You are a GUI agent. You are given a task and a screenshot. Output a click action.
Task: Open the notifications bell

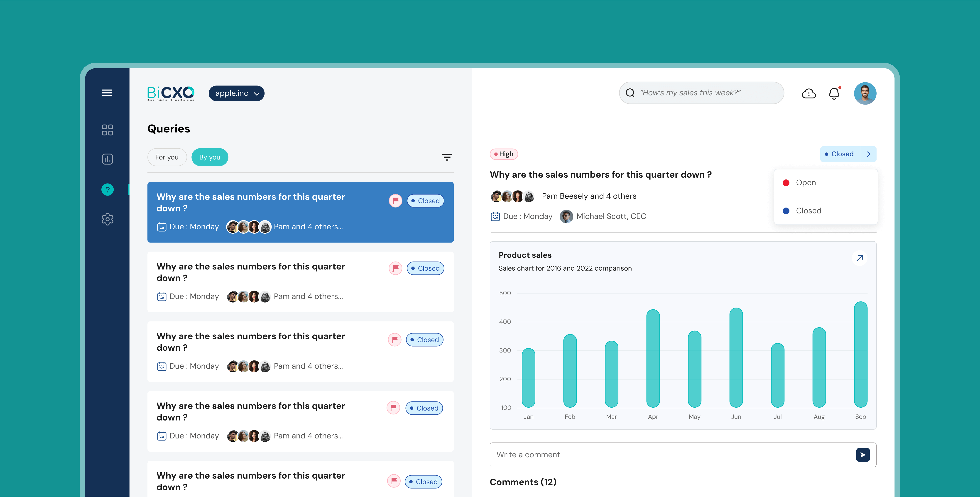[x=834, y=93]
